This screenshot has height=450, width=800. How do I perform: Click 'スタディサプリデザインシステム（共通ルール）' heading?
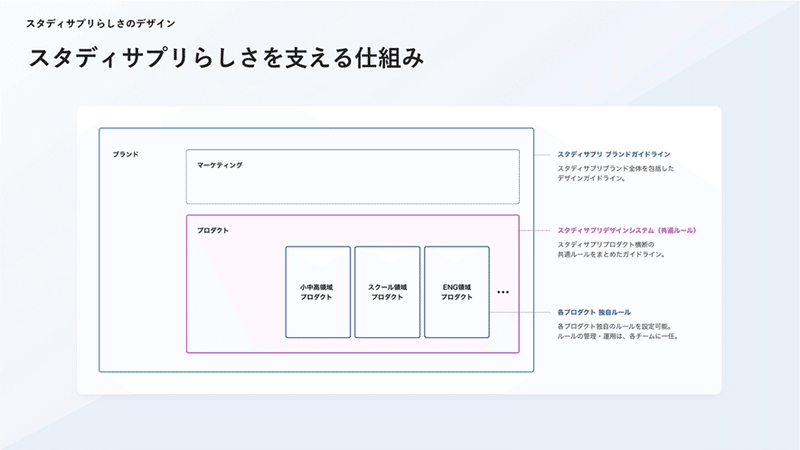tap(627, 231)
